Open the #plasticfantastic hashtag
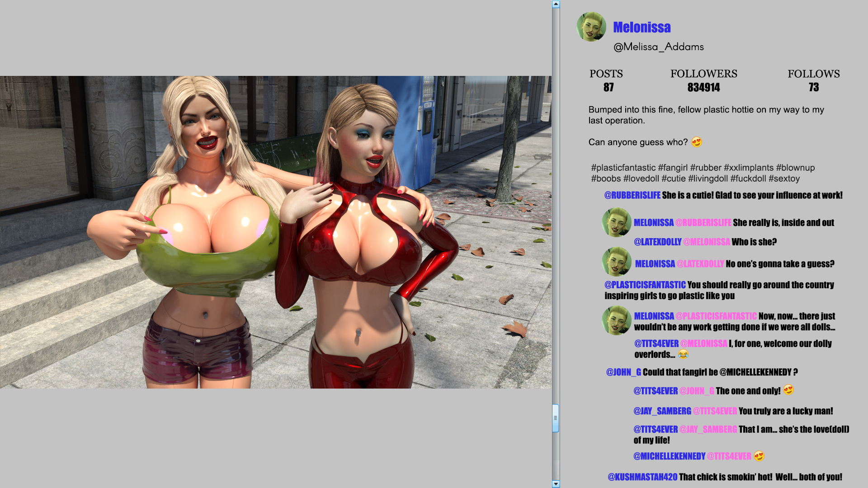 (x=623, y=168)
